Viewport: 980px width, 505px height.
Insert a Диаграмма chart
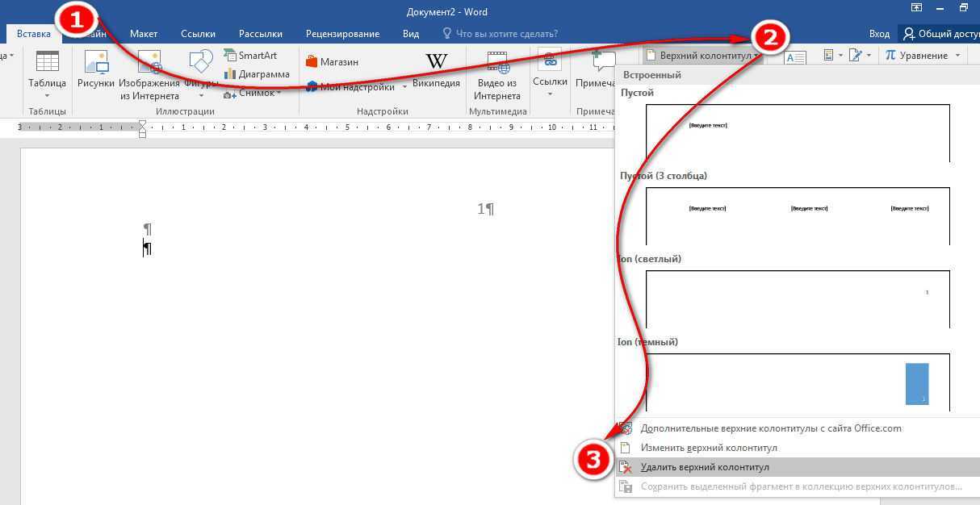(x=257, y=74)
